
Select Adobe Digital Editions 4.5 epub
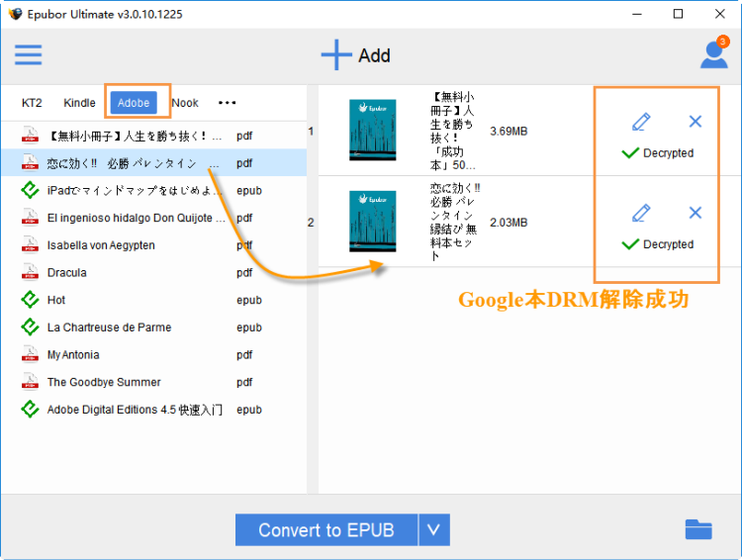[153, 410]
